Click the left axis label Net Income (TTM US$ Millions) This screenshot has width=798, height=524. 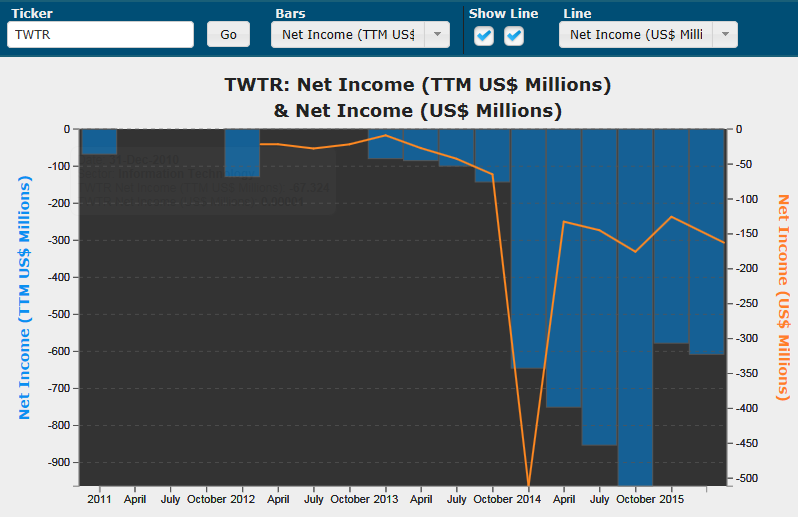pyautogui.click(x=24, y=298)
